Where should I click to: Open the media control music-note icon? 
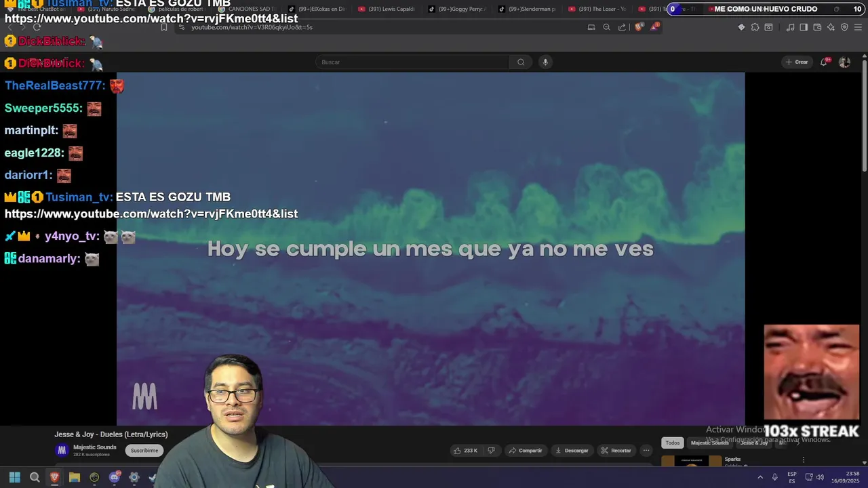[x=790, y=27]
